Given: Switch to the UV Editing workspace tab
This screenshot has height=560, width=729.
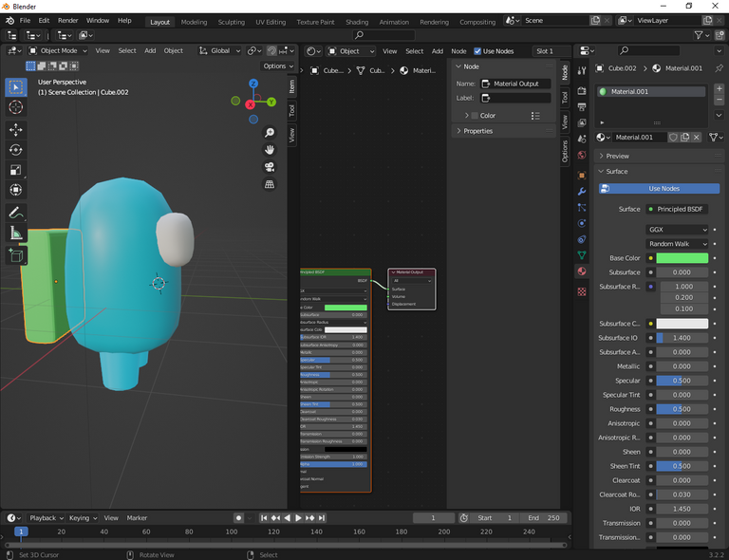Looking at the screenshot, I should 271,22.
